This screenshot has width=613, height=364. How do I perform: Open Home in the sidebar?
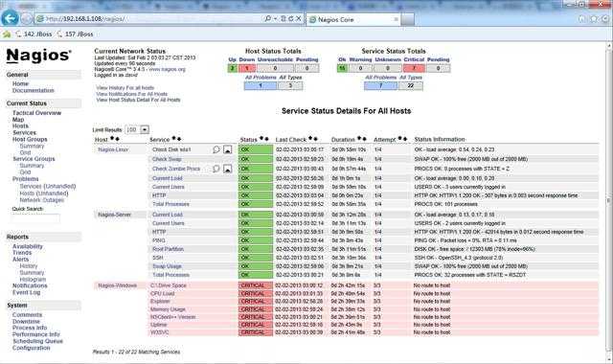coord(20,83)
